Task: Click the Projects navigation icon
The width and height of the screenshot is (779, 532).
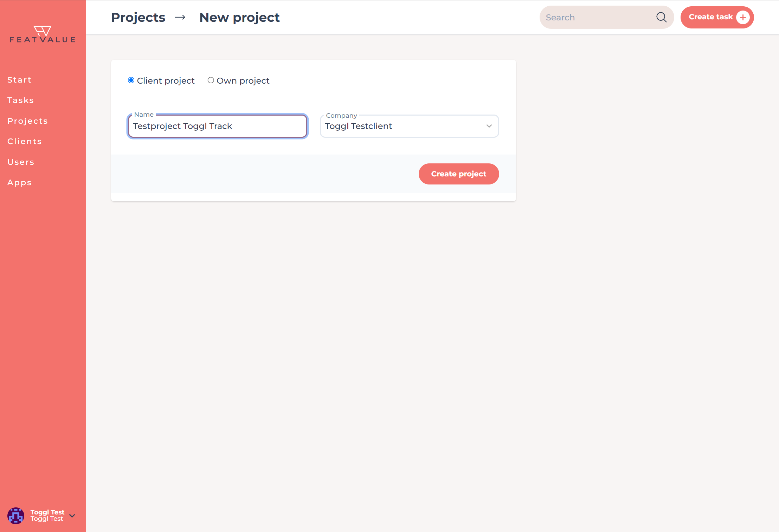Action: pyautogui.click(x=28, y=121)
